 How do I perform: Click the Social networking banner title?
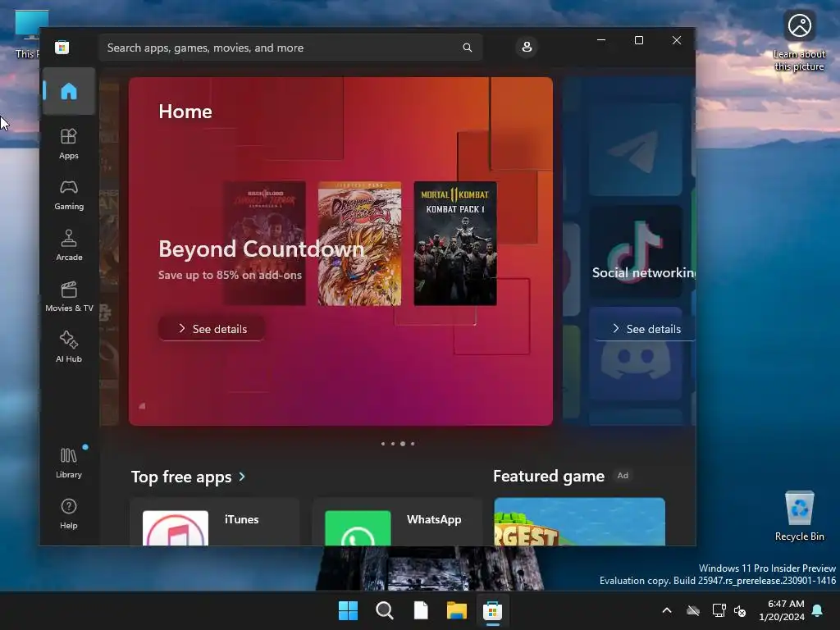pyautogui.click(x=643, y=272)
